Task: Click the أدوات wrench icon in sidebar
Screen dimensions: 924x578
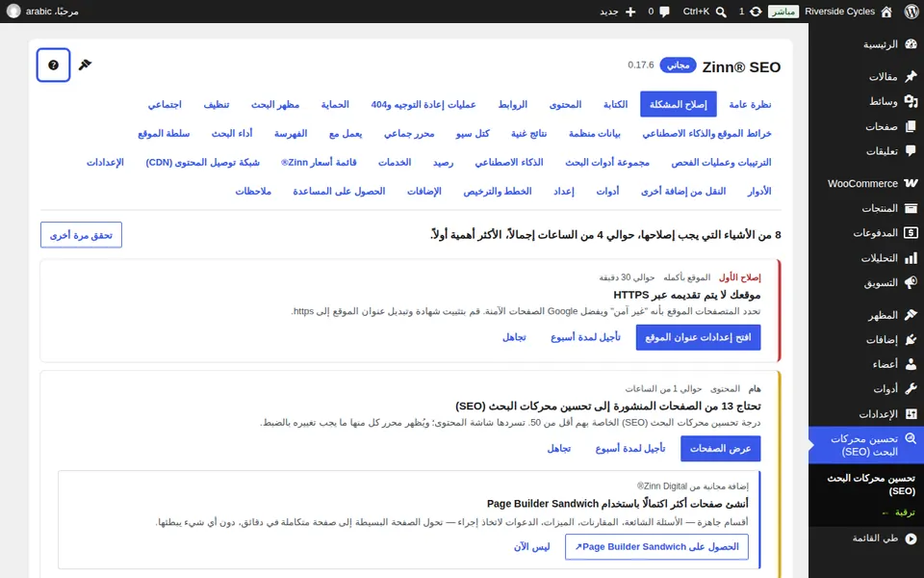Action: point(911,389)
